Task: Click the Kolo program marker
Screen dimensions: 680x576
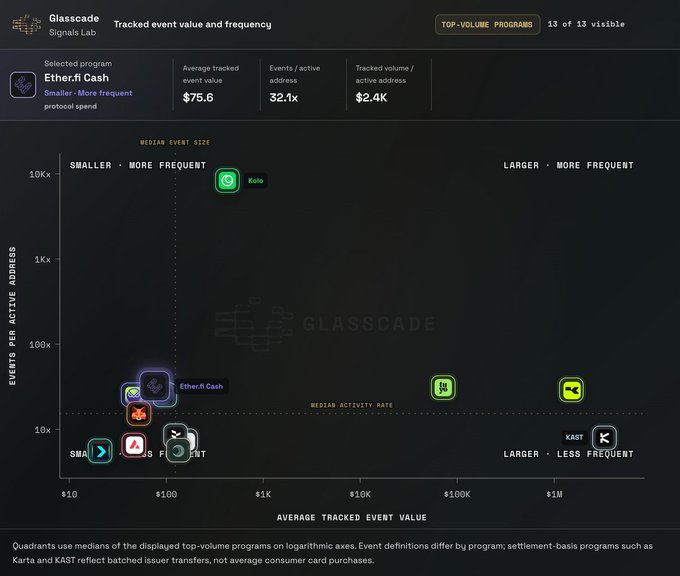Action: [227, 180]
